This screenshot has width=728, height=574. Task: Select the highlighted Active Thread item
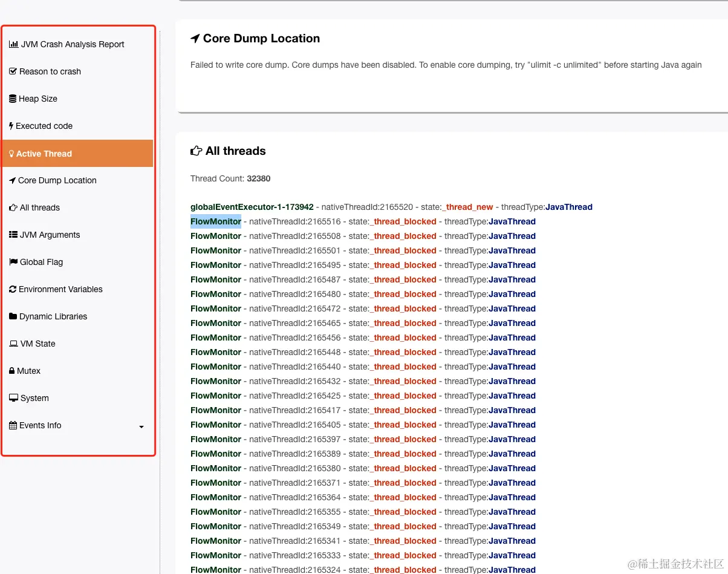77,154
